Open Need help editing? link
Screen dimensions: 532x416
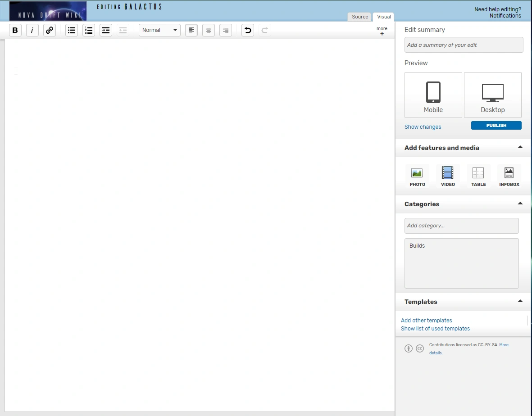click(498, 9)
